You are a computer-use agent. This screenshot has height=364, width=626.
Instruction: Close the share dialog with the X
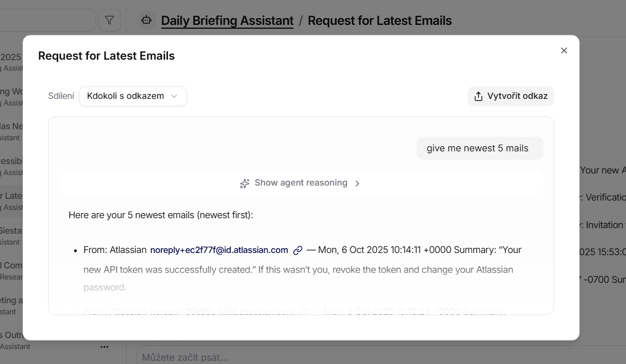click(564, 51)
